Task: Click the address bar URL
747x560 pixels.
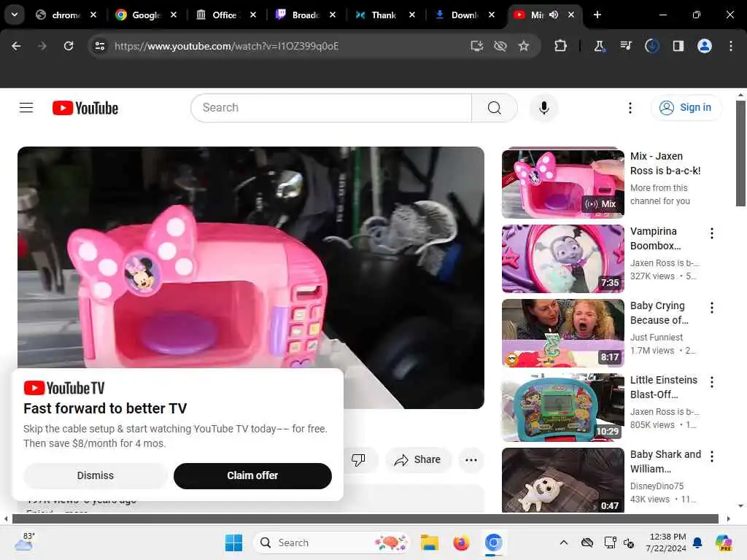Action: coord(226,46)
